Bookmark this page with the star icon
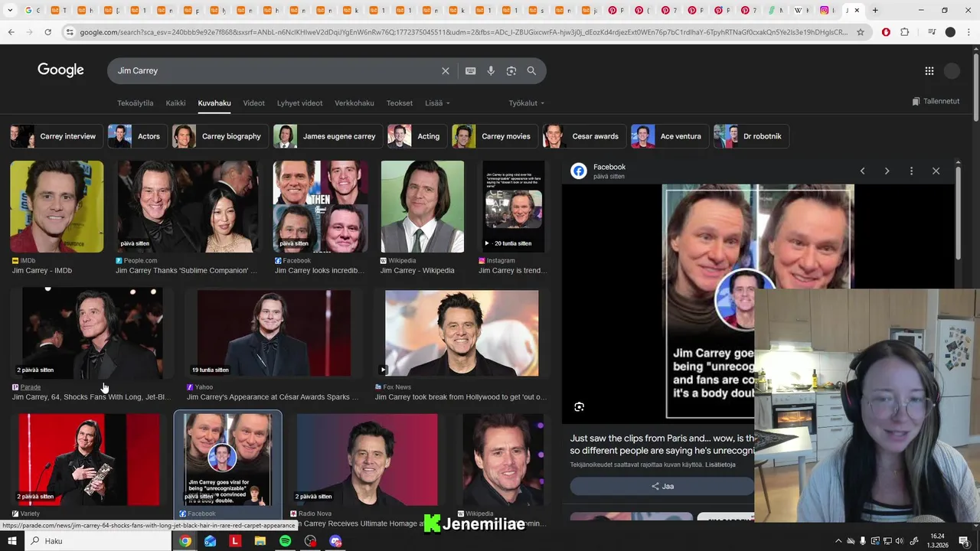This screenshot has width=980, height=551. tap(861, 32)
